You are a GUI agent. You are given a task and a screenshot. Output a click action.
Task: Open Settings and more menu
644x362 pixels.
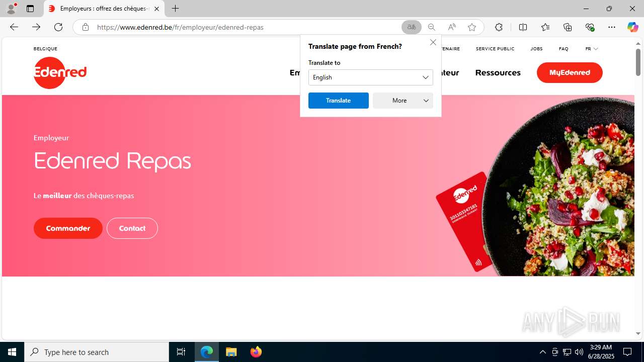coord(612,27)
